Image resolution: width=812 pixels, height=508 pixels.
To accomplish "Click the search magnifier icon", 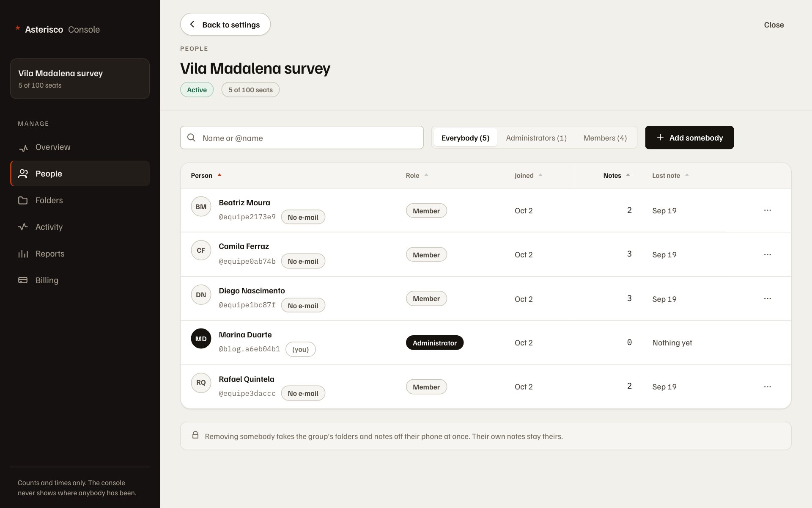I will pos(192,138).
